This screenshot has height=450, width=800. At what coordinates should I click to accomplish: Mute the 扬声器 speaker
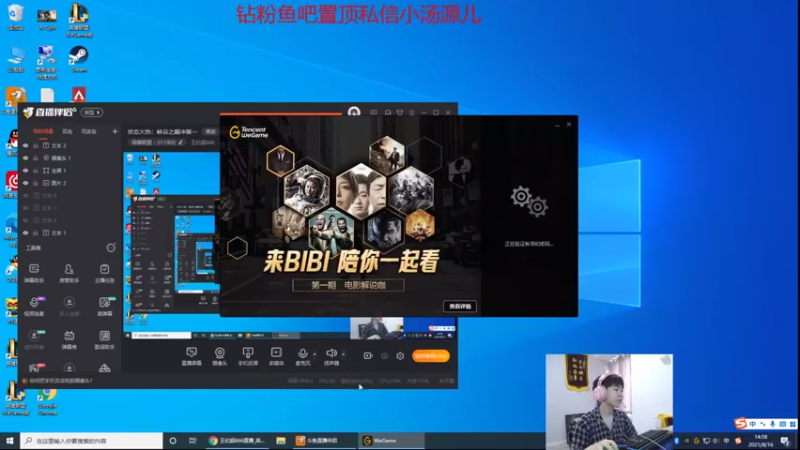(x=331, y=356)
